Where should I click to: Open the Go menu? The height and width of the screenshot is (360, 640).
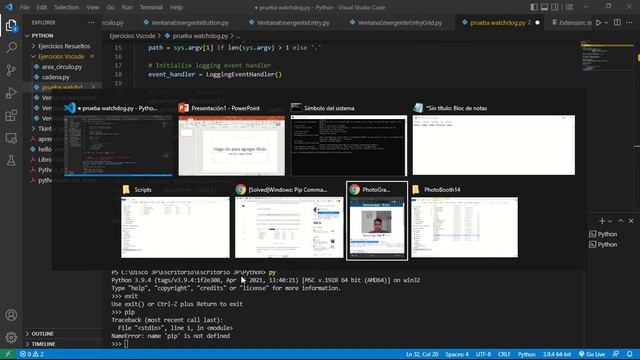tap(111, 7)
